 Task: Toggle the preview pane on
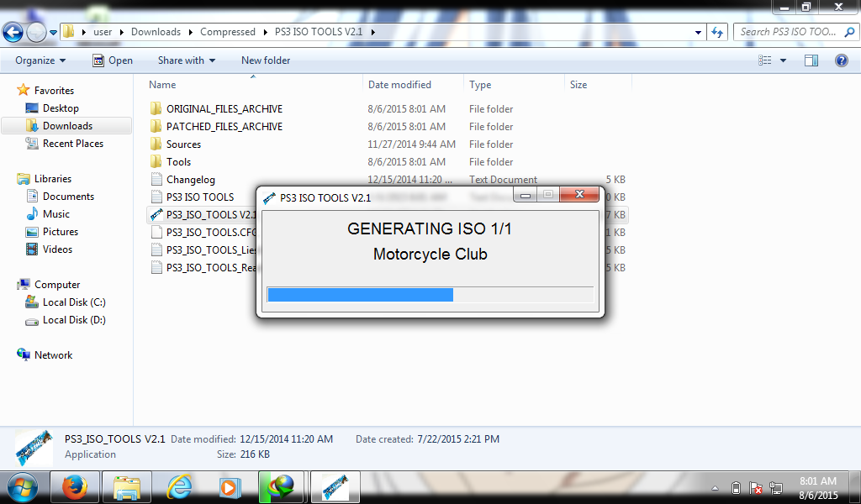tap(811, 60)
